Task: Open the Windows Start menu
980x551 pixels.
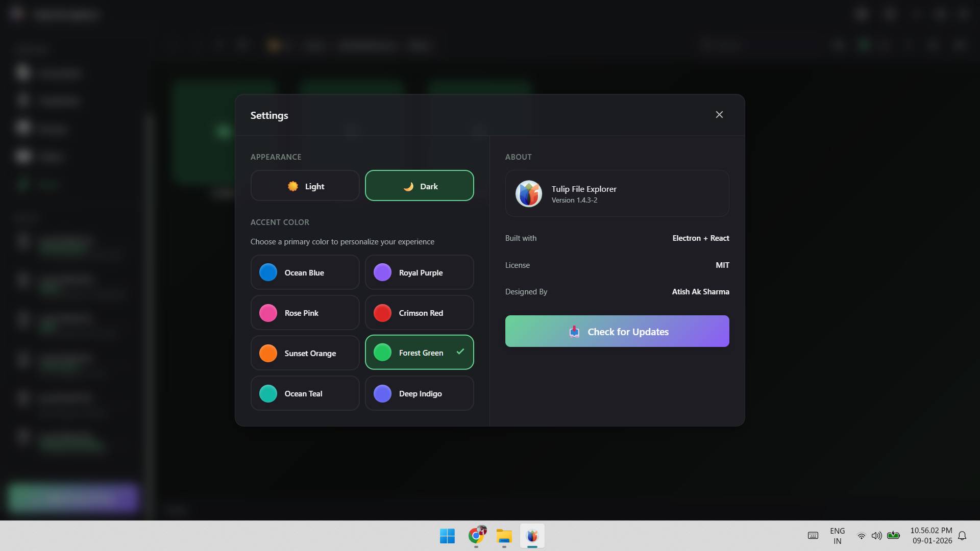Action: [447, 536]
